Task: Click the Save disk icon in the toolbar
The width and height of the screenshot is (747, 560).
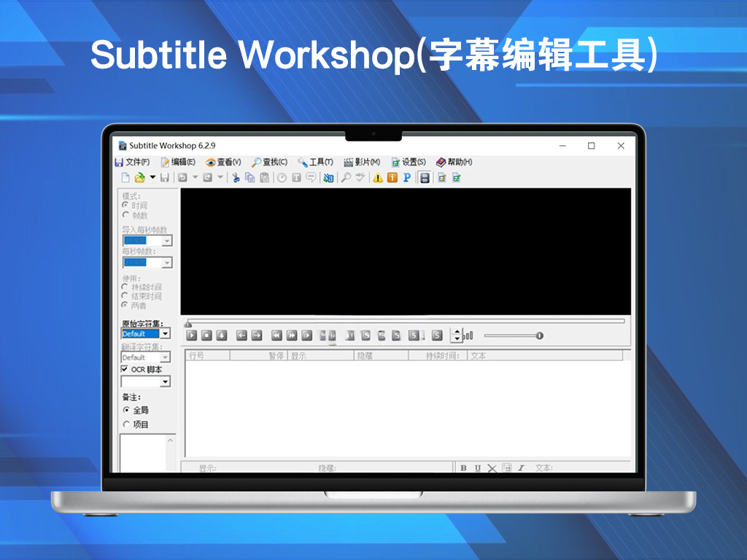Action: tap(165, 178)
